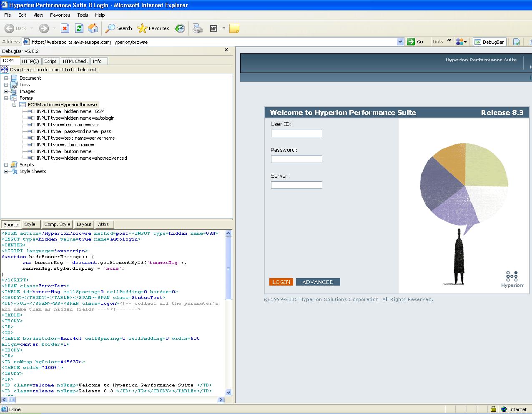This screenshot has height=414, width=532.
Task: Toggle the DebugBar toolbar button
Action: [x=489, y=42]
